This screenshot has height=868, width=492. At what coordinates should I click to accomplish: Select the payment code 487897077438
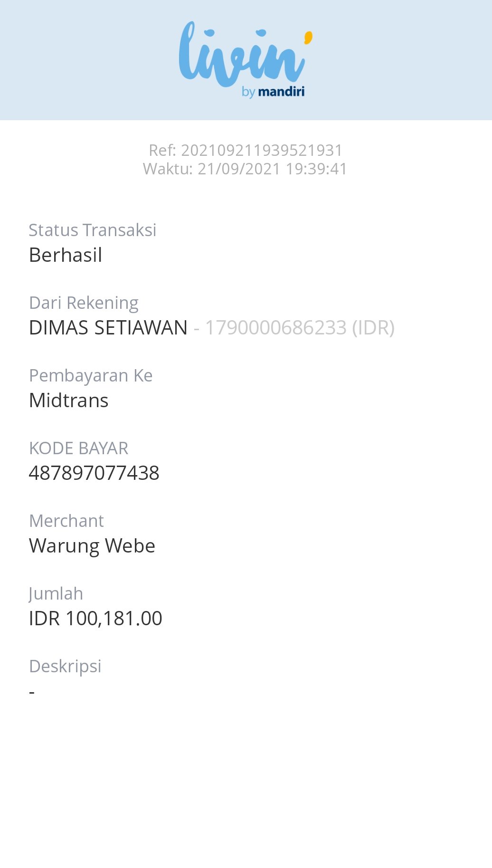click(94, 473)
